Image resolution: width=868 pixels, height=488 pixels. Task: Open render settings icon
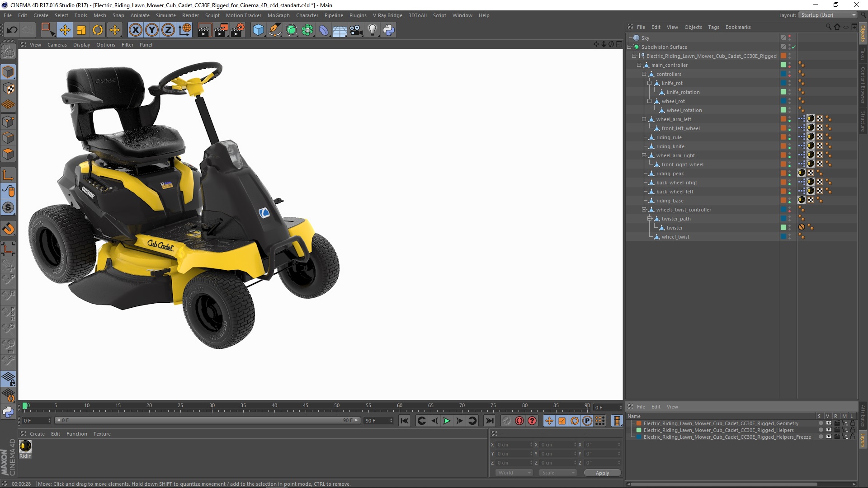[x=238, y=30]
